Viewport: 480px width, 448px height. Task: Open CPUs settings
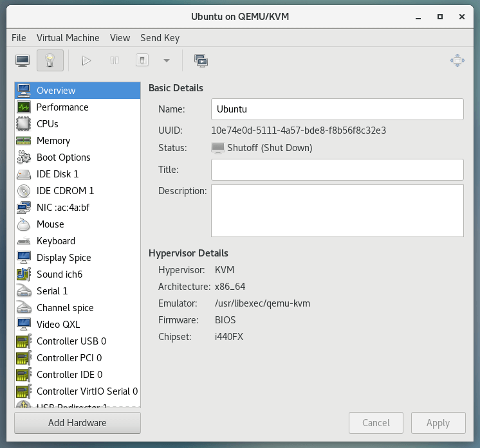[x=77, y=124]
